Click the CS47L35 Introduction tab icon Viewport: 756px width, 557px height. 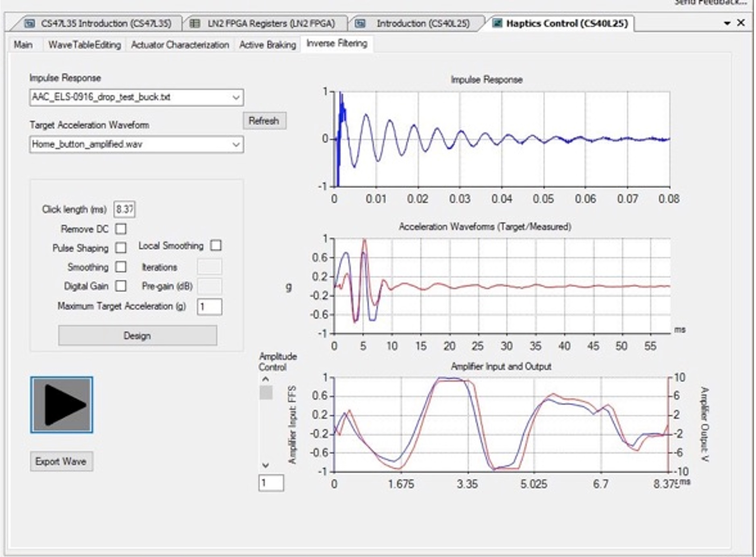point(29,24)
